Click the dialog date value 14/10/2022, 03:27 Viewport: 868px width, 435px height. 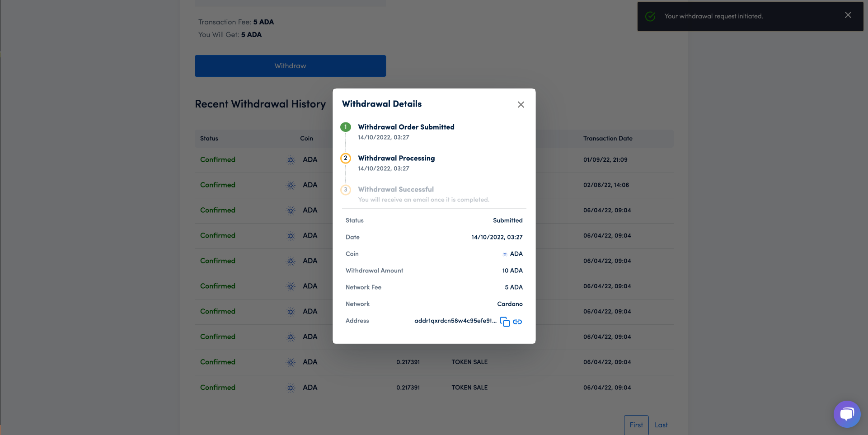(497, 237)
